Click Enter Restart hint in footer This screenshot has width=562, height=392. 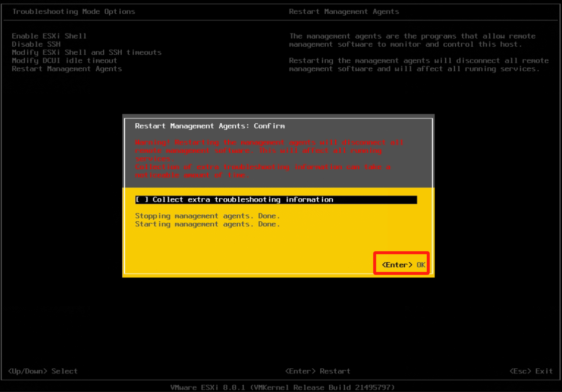point(317,371)
